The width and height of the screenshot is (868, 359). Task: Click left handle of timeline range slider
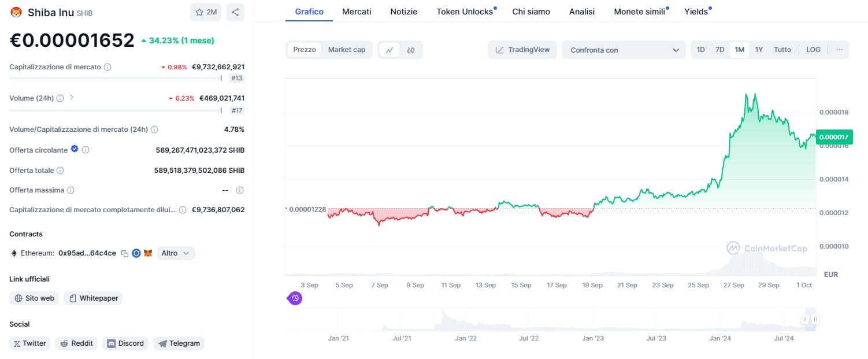point(804,319)
